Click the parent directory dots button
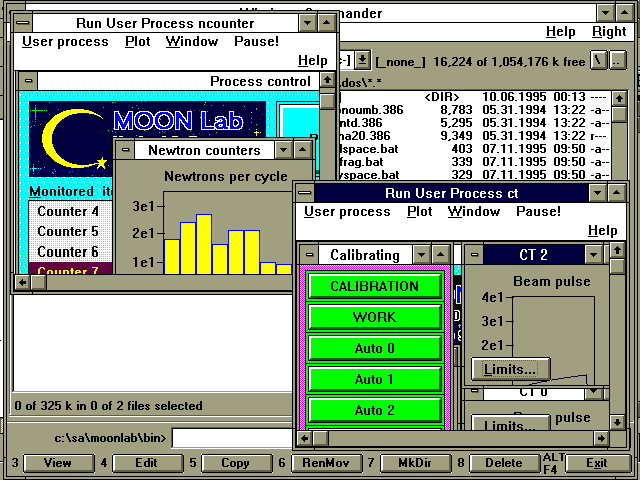This screenshot has height=480, width=640. coord(617,61)
